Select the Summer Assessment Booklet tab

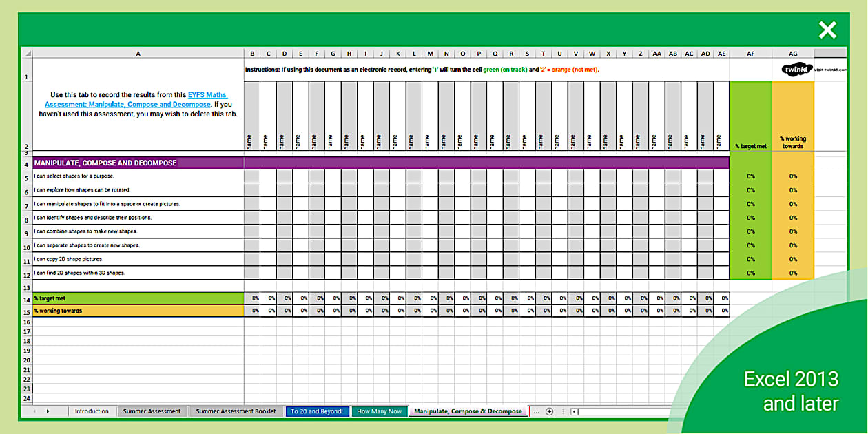(x=236, y=411)
